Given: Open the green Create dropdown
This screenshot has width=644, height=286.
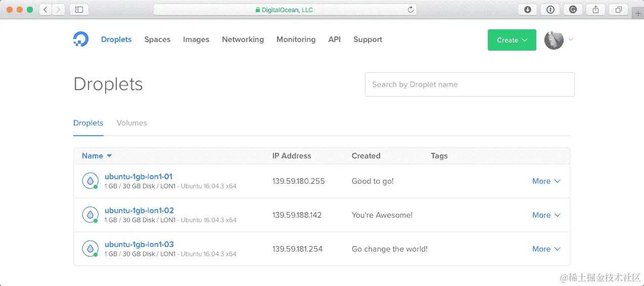Looking at the screenshot, I should point(512,40).
